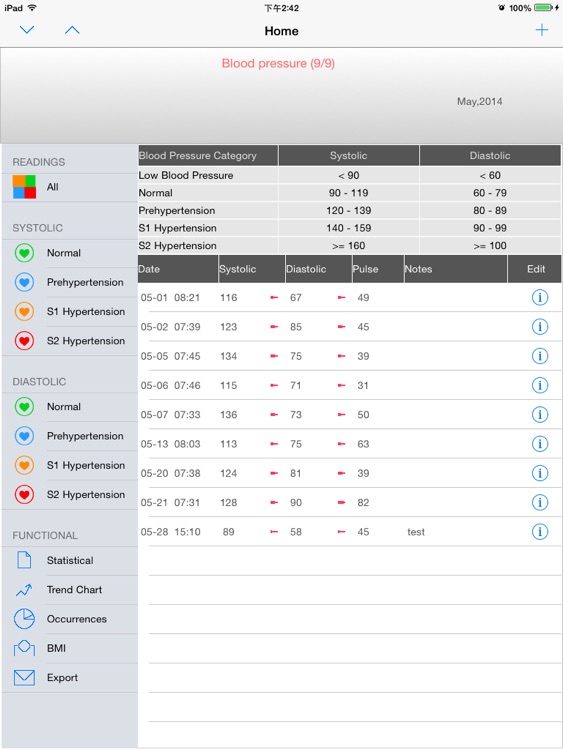This screenshot has width=563, height=750.
Task: Filter by systolic Normal label
Action: (x=64, y=253)
